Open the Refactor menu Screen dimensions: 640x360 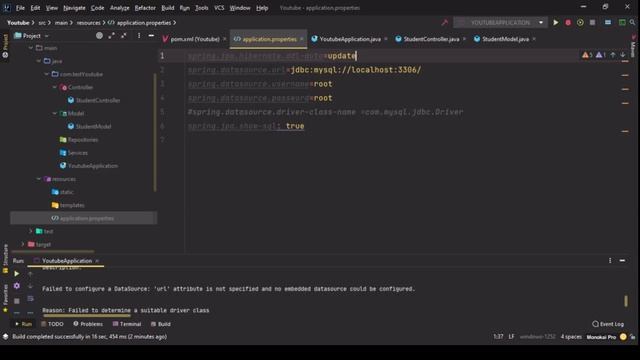(145, 8)
